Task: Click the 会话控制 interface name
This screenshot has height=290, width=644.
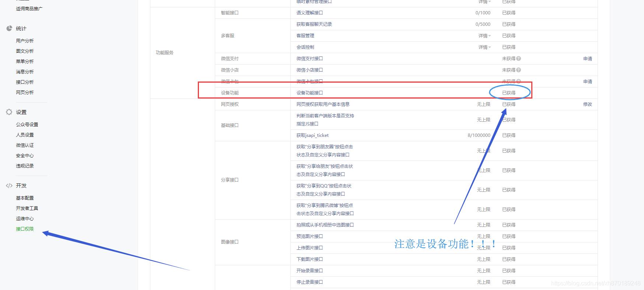Action: click(x=305, y=47)
